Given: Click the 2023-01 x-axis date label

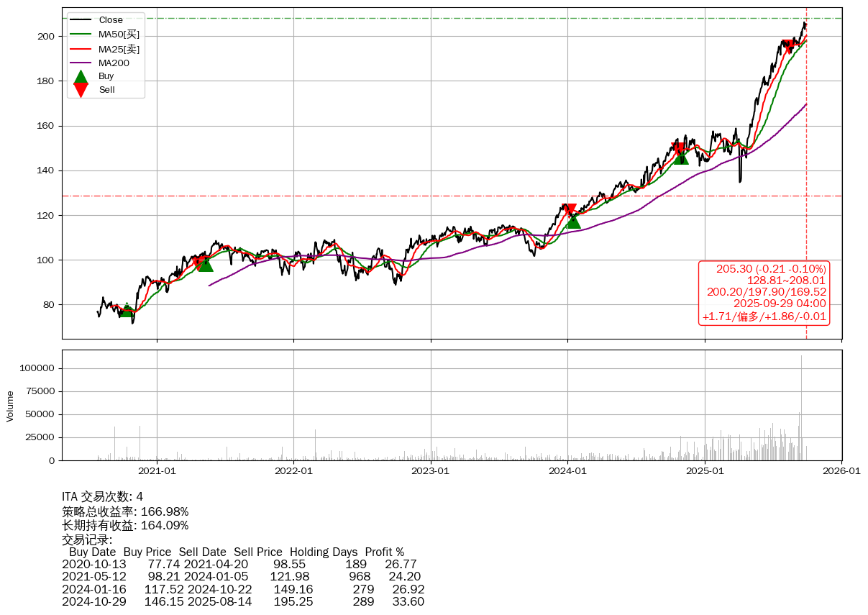Looking at the screenshot, I should [x=430, y=471].
